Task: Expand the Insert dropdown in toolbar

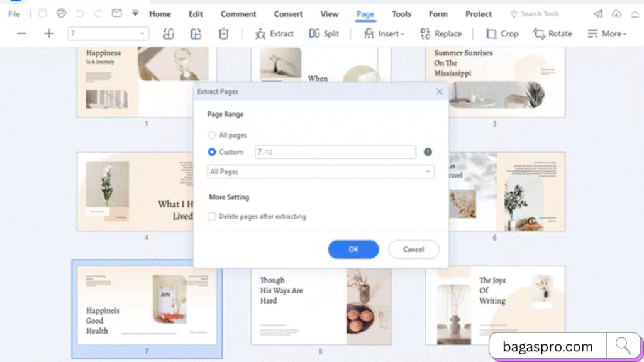Action: pyautogui.click(x=384, y=34)
